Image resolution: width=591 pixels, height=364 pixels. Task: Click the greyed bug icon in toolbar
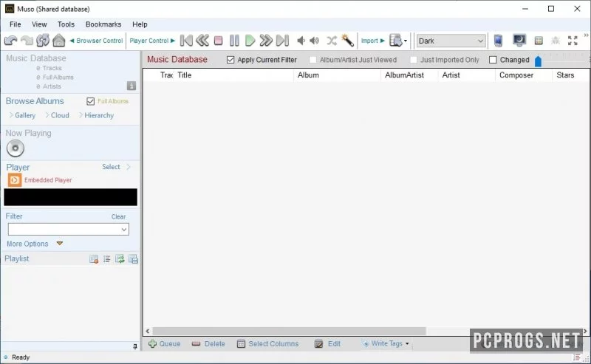(x=556, y=41)
